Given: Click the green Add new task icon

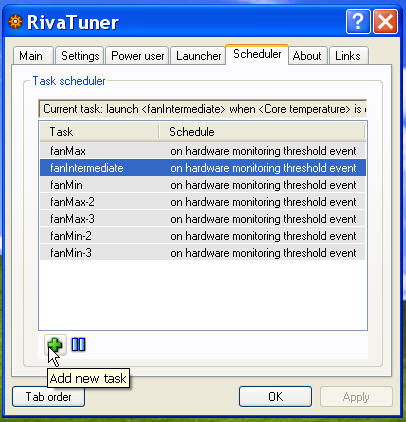Looking at the screenshot, I should pyautogui.click(x=55, y=345).
